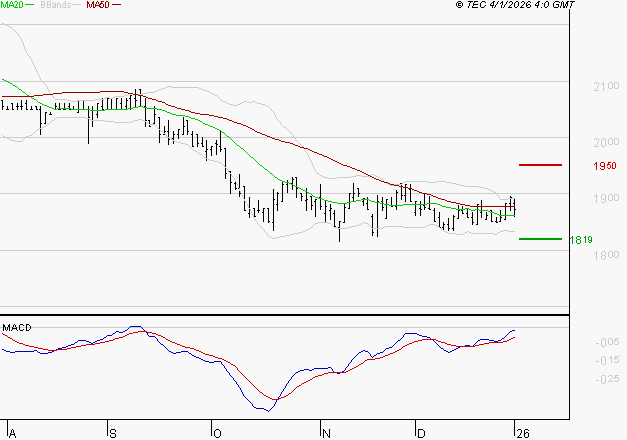Viewport: 627px width, 440px height.
Task: Select the D month marker on time axis
Action: [x=421, y=432]
